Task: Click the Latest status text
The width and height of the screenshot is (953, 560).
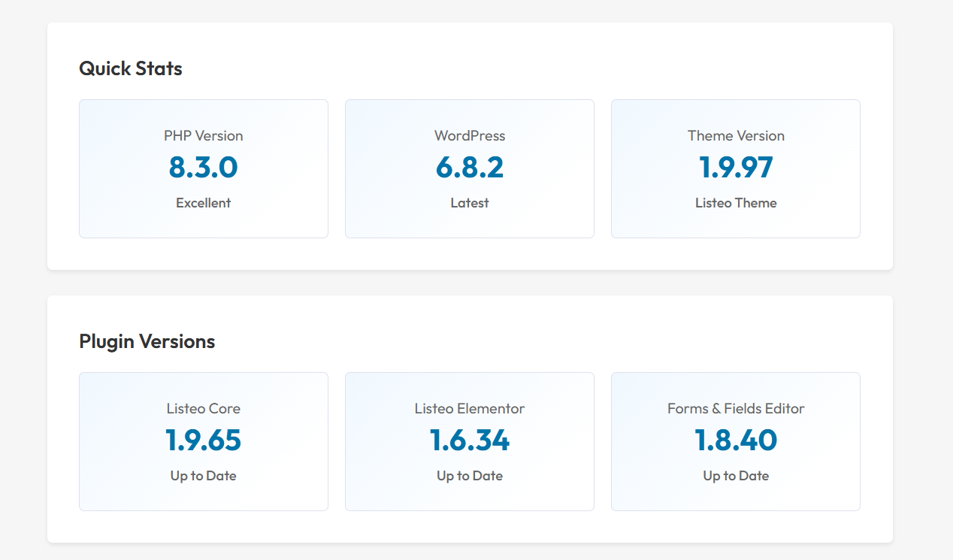Action: [470, 203]
